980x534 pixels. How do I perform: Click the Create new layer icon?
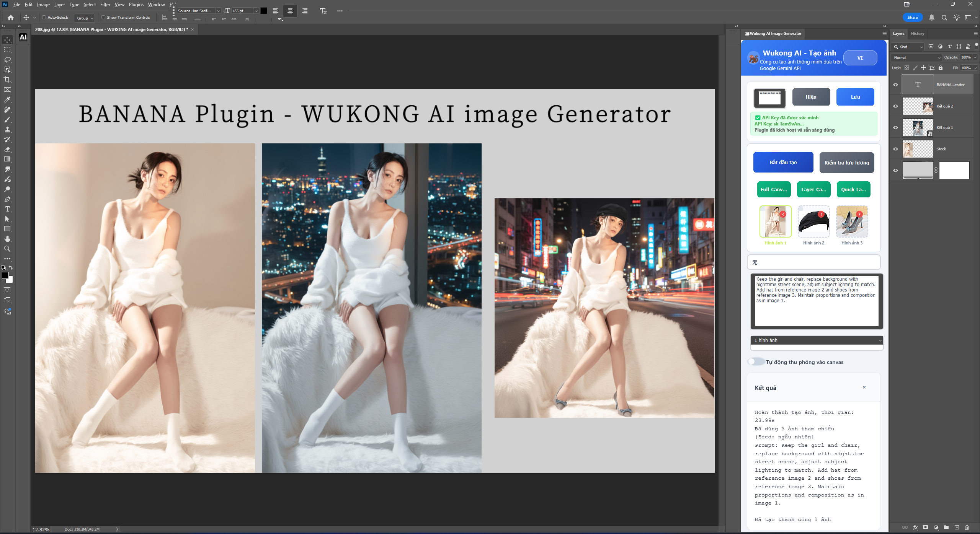957,527
